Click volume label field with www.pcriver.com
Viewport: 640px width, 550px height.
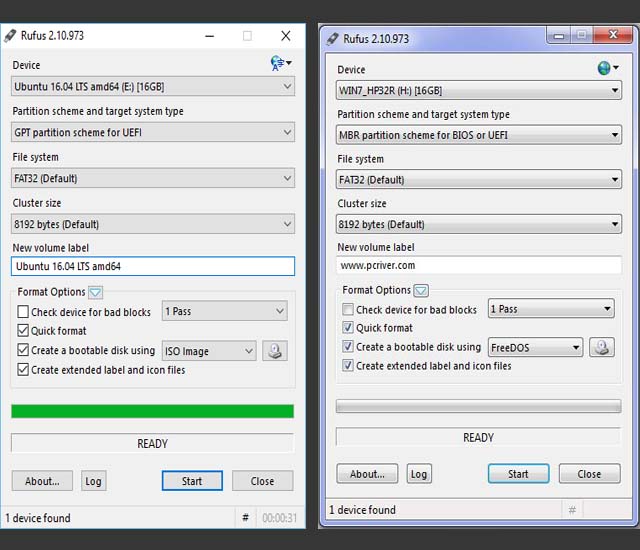pyautogui.click(x=479, y=265)
